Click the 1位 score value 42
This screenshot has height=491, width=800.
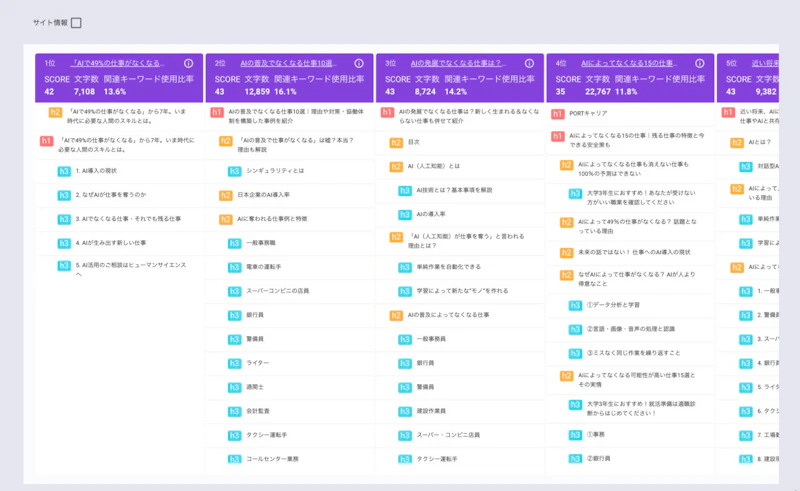(49, 92)
